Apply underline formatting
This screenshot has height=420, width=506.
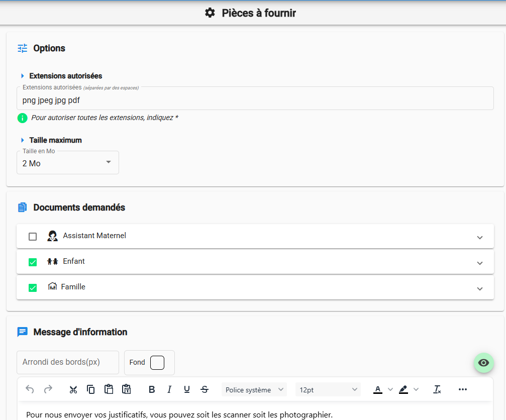coord(187,389)
